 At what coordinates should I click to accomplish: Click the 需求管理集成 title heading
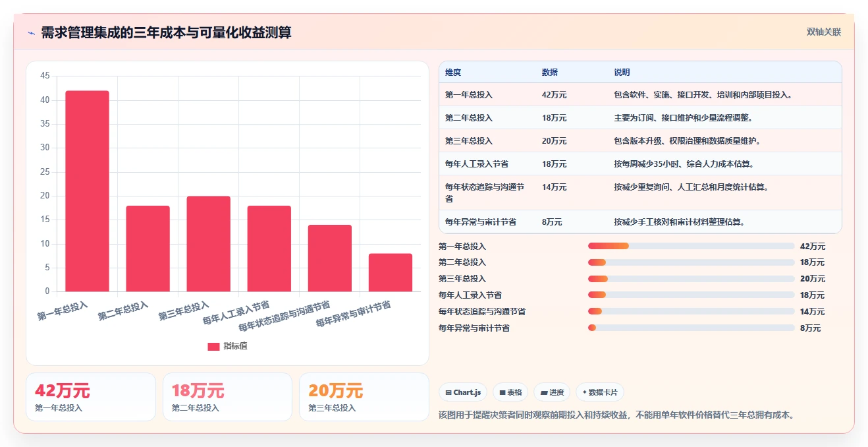[166, 32]
